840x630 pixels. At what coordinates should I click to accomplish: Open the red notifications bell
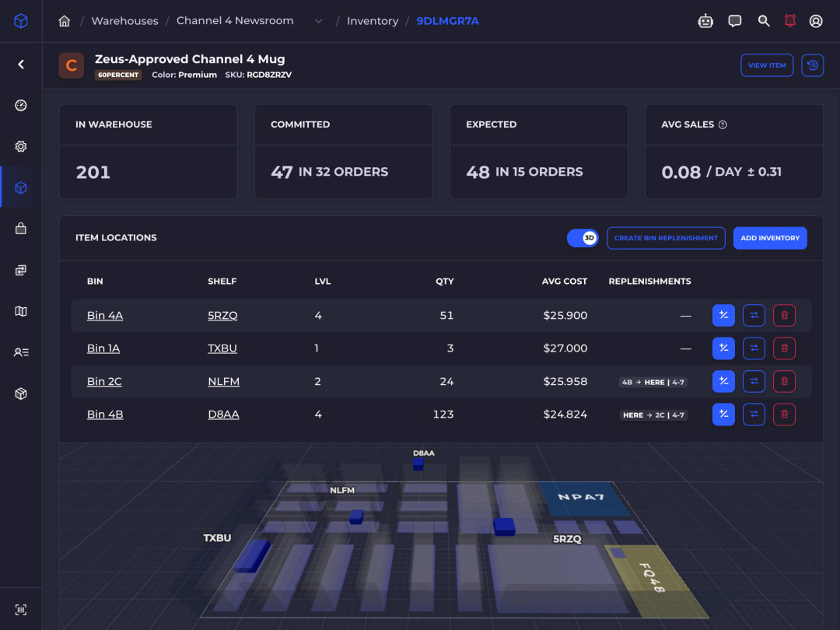point(789,21)
